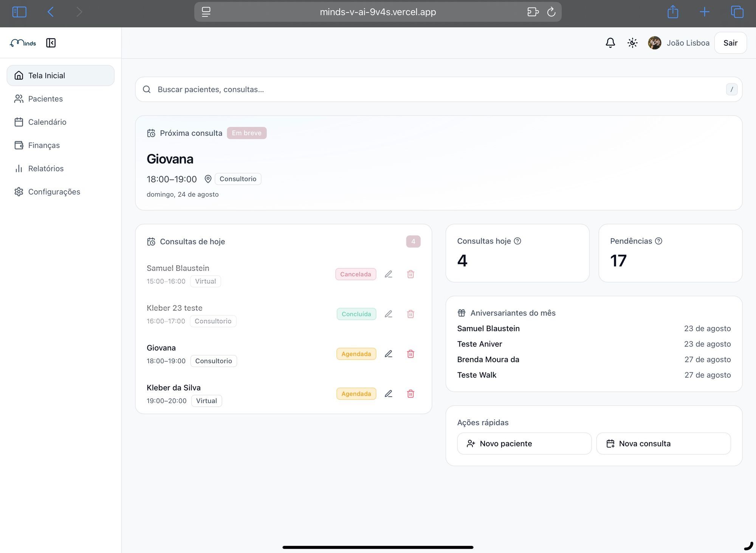Reload the page in Safari
This screenshot has height=553, width=756.
[x=551, y=12]
